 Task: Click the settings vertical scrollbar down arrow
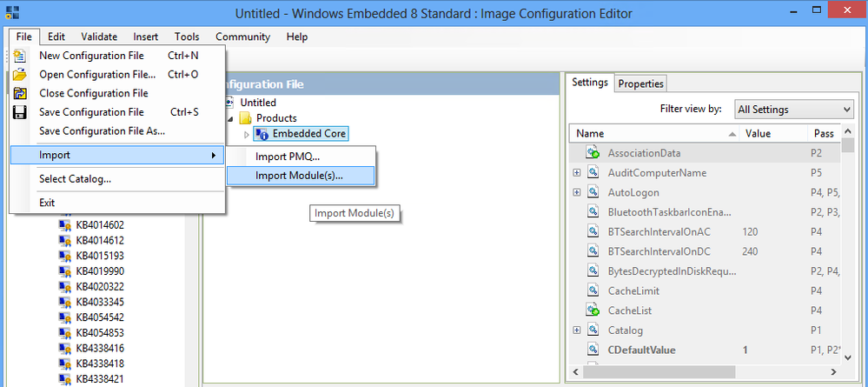(x=847, y=357)
